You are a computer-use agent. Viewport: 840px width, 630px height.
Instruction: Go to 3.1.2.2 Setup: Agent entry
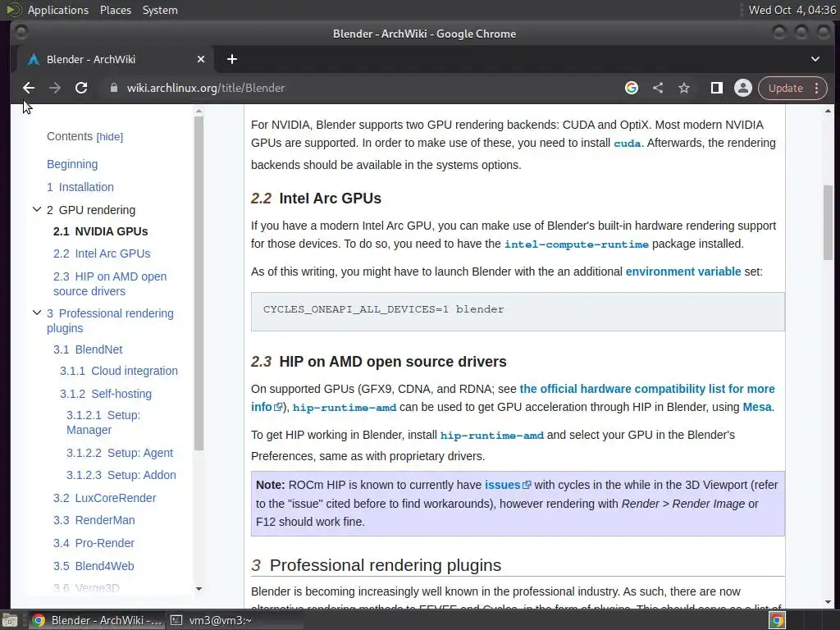120,453
